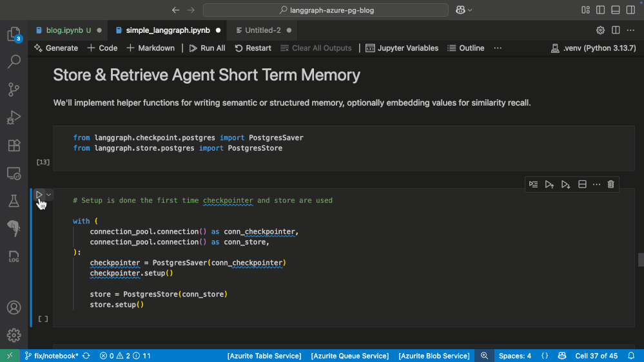Open the .venv Python kernel picker
Screen dimensions: 644x362
pos(593,48)
